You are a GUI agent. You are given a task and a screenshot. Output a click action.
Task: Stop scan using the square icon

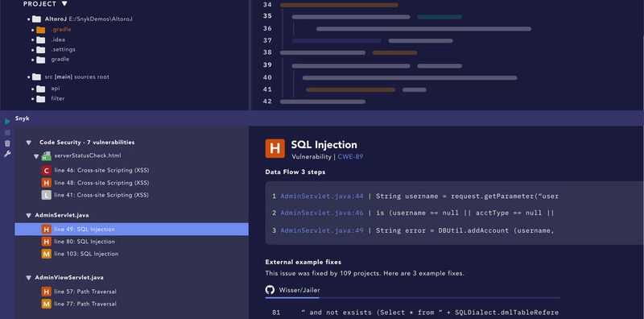click(x=7, y=132)
